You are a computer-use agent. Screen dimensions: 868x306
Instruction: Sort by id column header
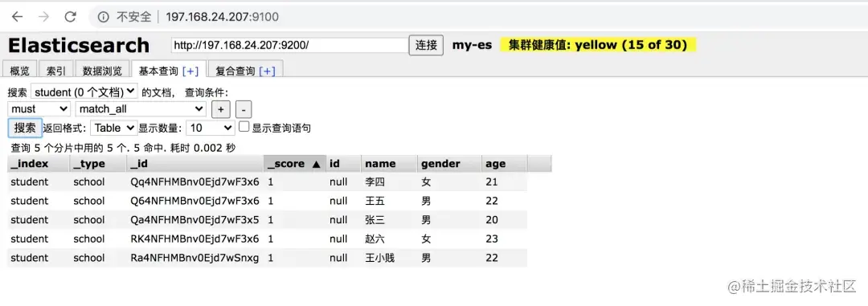point(343,164)
